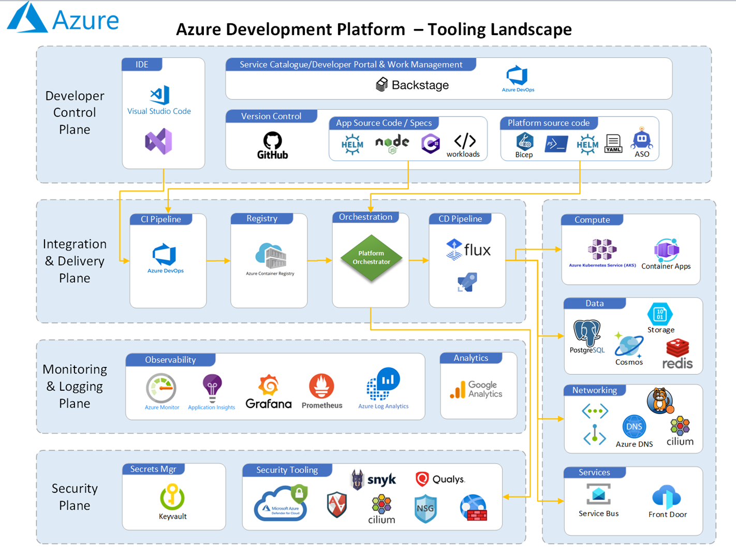736x560 pixels.
Task: Click cilium logo in Security Tooling
Action: [x=381, y=510]
